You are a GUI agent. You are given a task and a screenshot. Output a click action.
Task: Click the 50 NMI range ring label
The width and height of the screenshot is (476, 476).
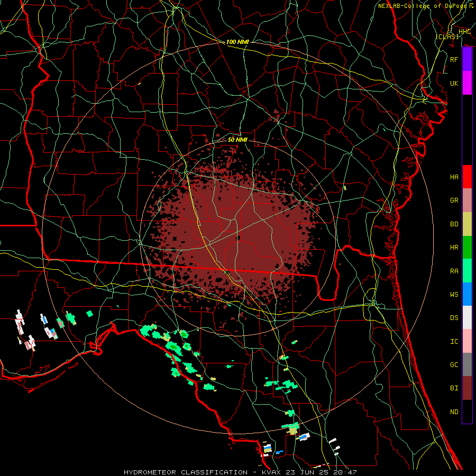[237, 140]
